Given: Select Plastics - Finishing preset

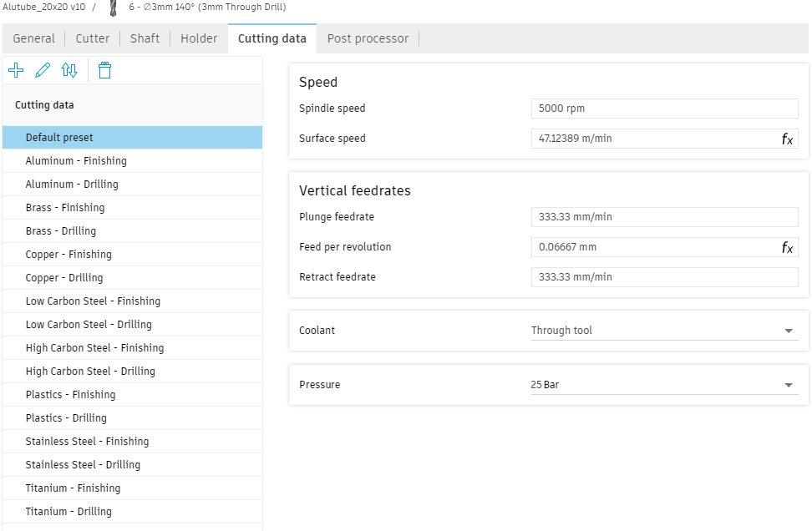Looking at the screenshot, I should (x=133, y=394).
